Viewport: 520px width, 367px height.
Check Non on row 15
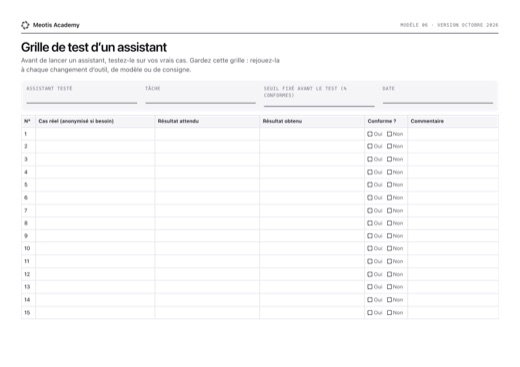389,313
